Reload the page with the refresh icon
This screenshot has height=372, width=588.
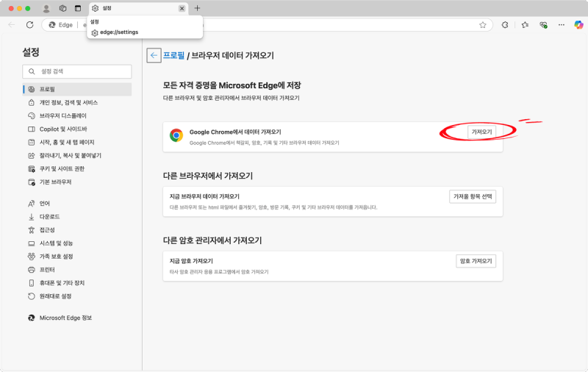pos(29,25)
